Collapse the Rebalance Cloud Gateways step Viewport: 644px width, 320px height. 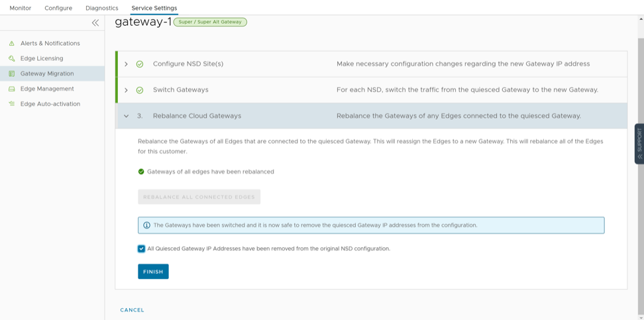(126, 116)
